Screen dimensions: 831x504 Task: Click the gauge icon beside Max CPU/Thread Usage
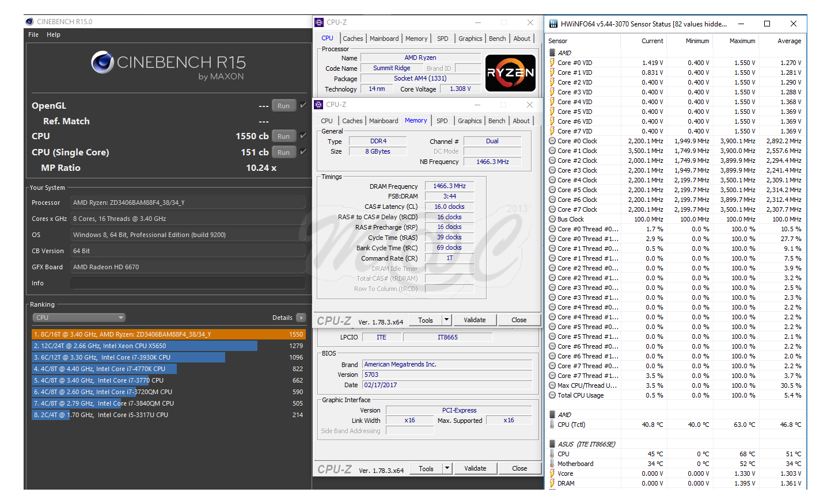pos(552,385)
